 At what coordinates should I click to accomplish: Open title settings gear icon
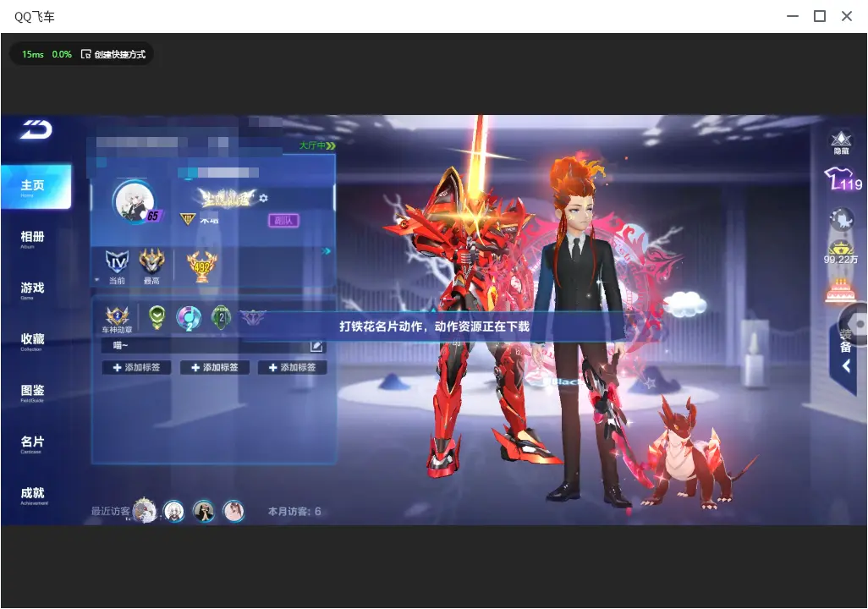pyautogui.click(x=263, y=198)
